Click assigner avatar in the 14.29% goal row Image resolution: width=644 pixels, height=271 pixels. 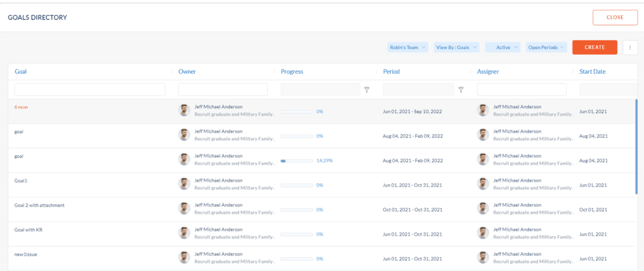(483, 159)
